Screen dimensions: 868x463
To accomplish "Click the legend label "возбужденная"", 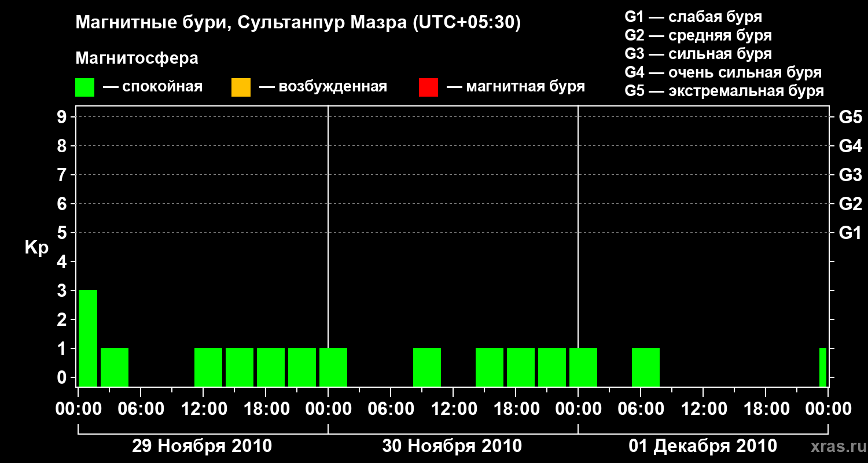I will [333, 87].
